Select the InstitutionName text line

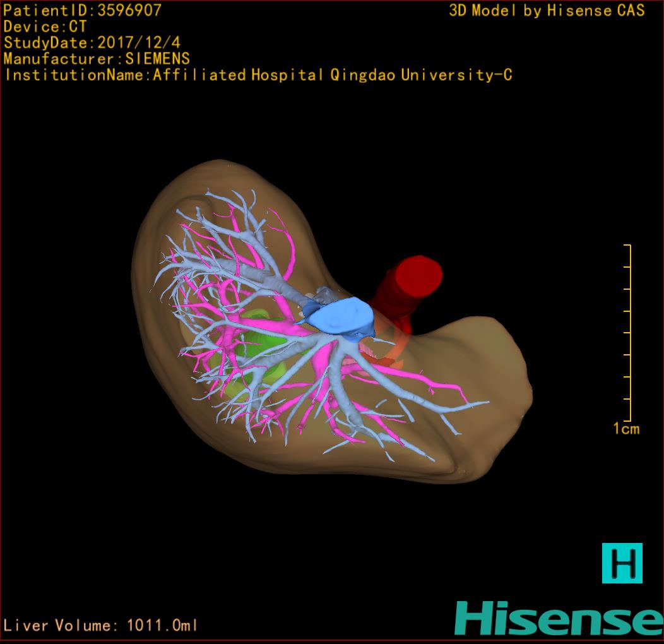pyautogui.click(x=258, y=75)
